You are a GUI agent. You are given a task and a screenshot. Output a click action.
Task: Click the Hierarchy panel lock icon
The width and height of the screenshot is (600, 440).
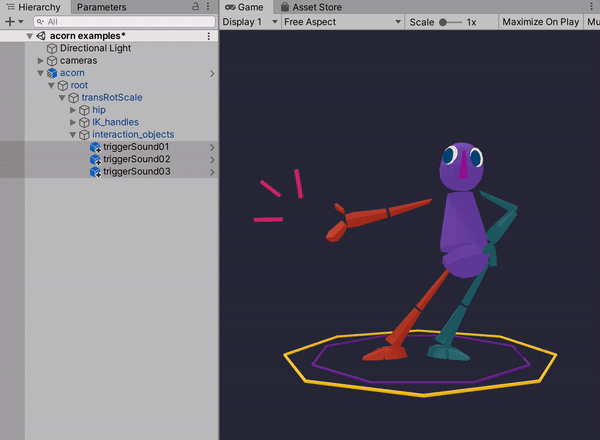point(195,7)
